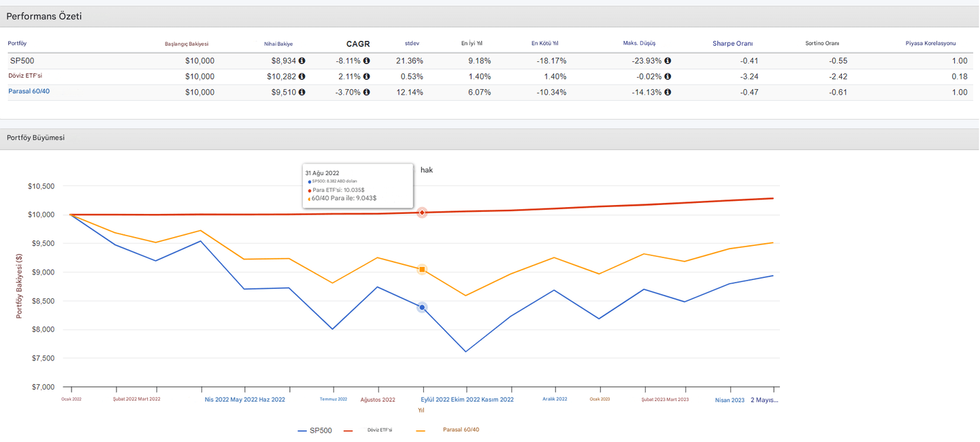Click the Sharpe Oranı column header
Viewport: 980px width, 442px height.
tap(732, 44)
